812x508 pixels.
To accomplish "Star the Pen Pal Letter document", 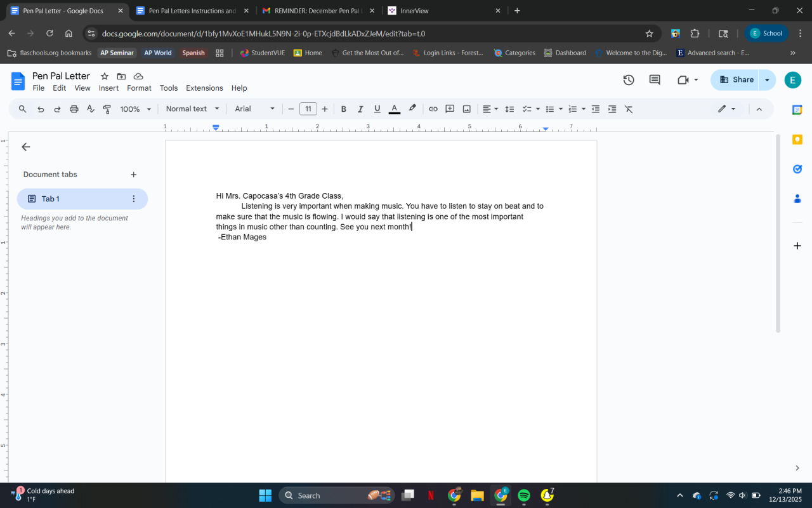I will point(105,76).
